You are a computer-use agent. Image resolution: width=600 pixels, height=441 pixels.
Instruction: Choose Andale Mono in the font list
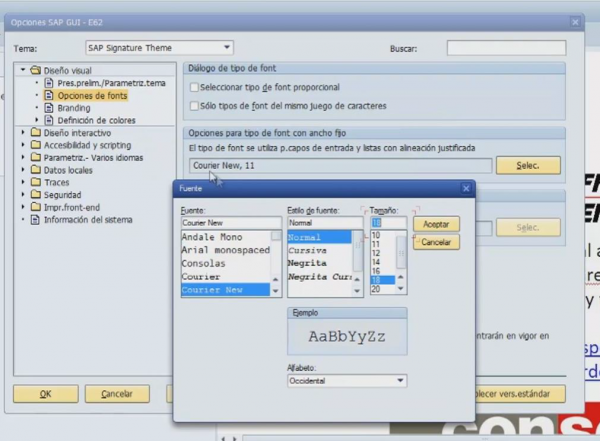click(226, 237)
